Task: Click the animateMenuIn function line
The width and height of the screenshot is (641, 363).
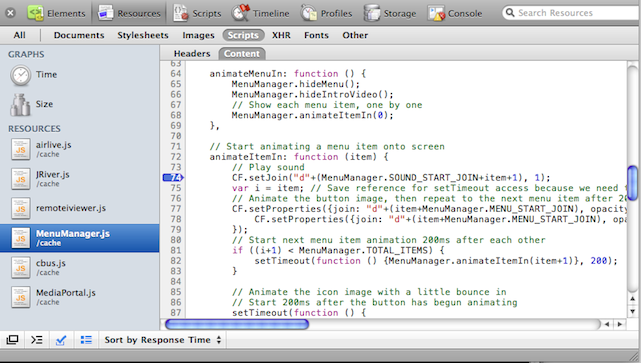Action: (x=288, y=74)
